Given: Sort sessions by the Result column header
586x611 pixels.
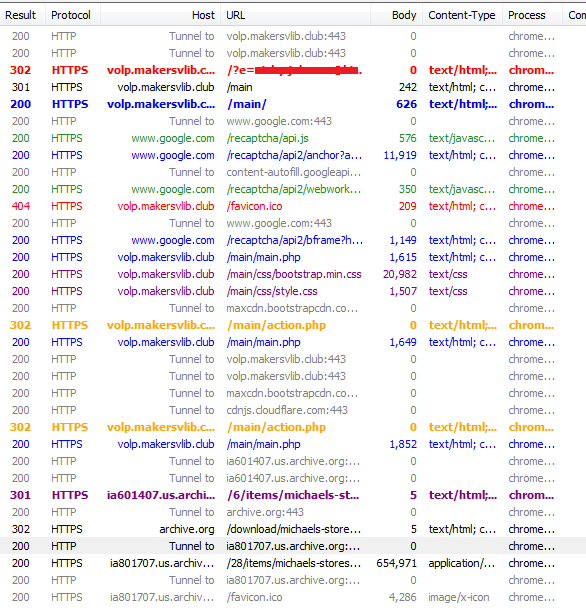Looking at the screenshot, I should [23, 15].
